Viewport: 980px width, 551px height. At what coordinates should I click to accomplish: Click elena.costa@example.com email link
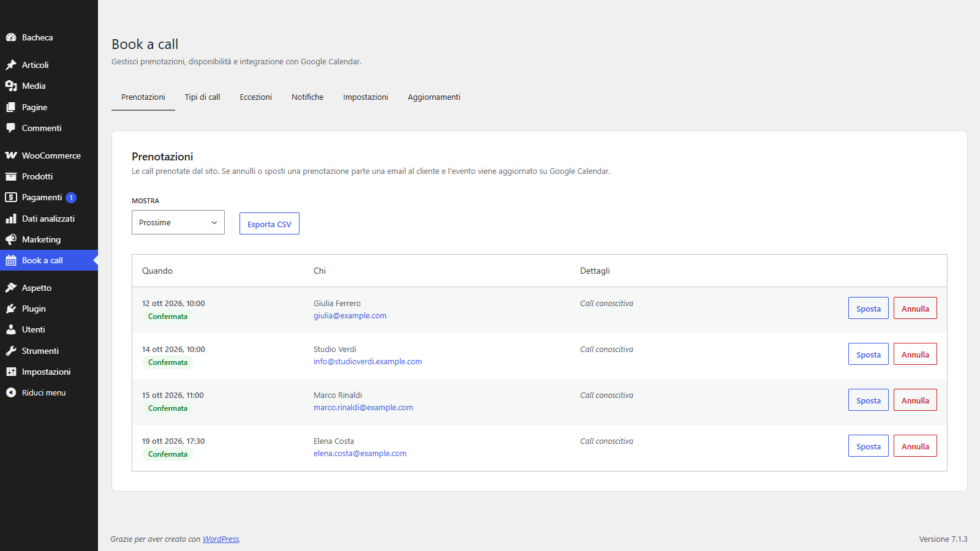360,454
